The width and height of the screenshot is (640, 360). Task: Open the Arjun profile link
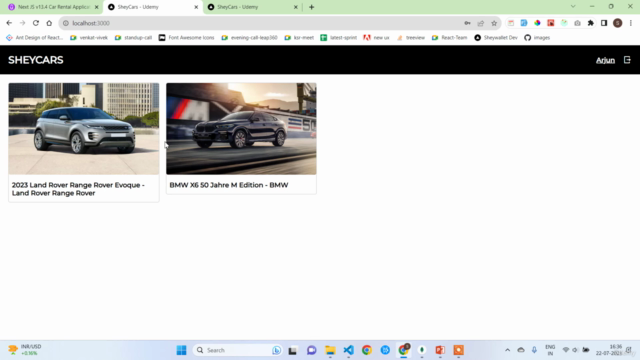point(605,60)
